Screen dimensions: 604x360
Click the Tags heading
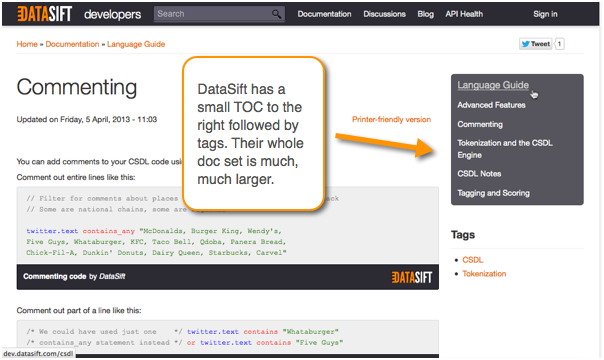click(463, 235)
